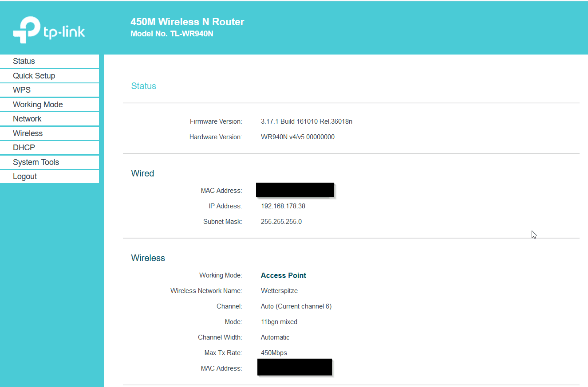The image size is (588, 387).
Task: Open the Network menu
Action: click(49, 119)
